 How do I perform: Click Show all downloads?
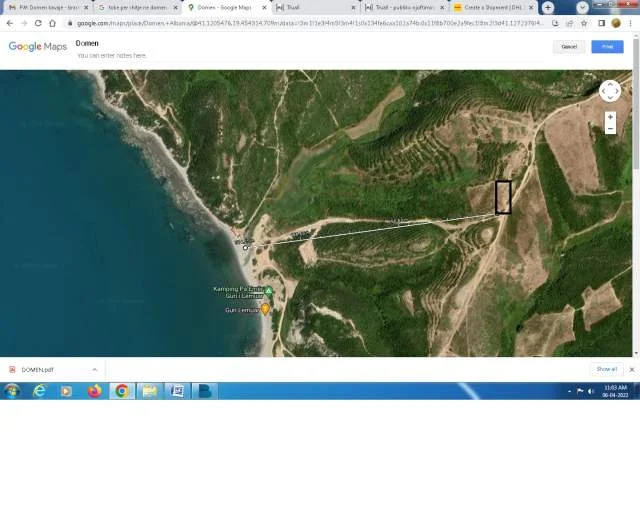click(x=606, y=369)
